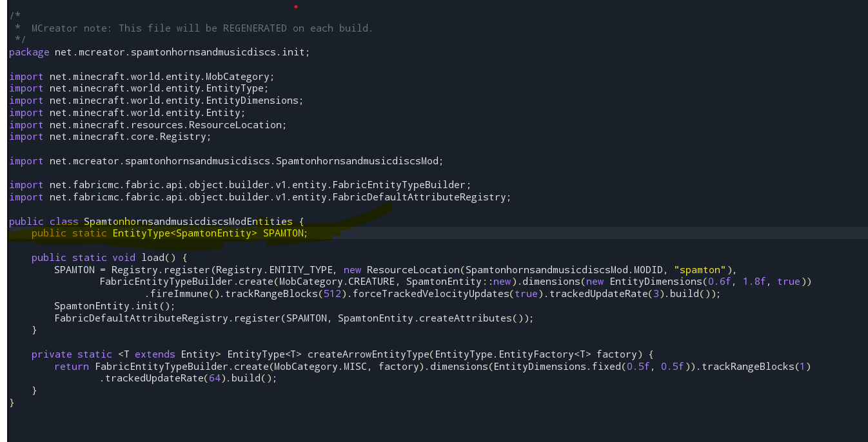Click the red recording indicator dot

tap(295, 8)
